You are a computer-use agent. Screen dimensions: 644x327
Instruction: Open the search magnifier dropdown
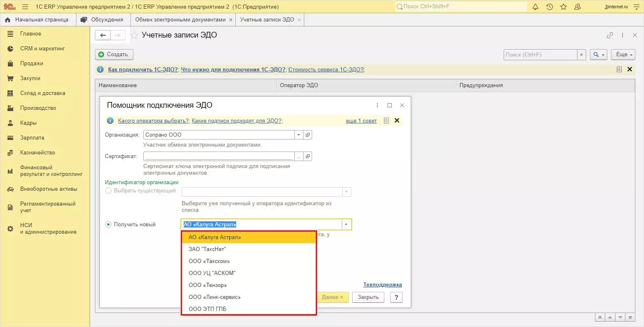point(599,54)
